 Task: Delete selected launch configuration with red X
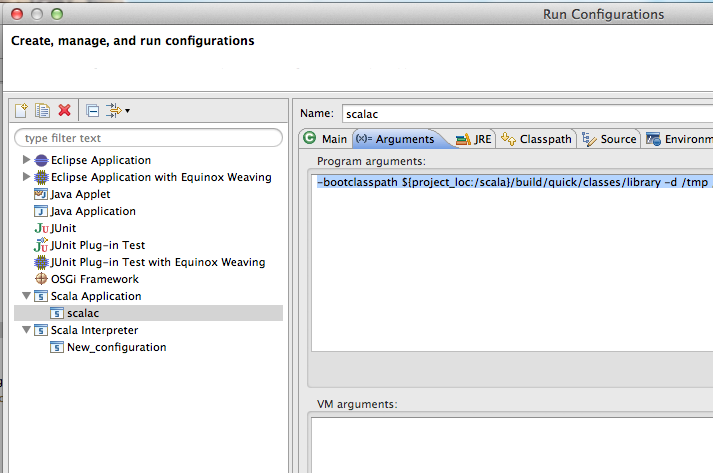tap(65, 110)
